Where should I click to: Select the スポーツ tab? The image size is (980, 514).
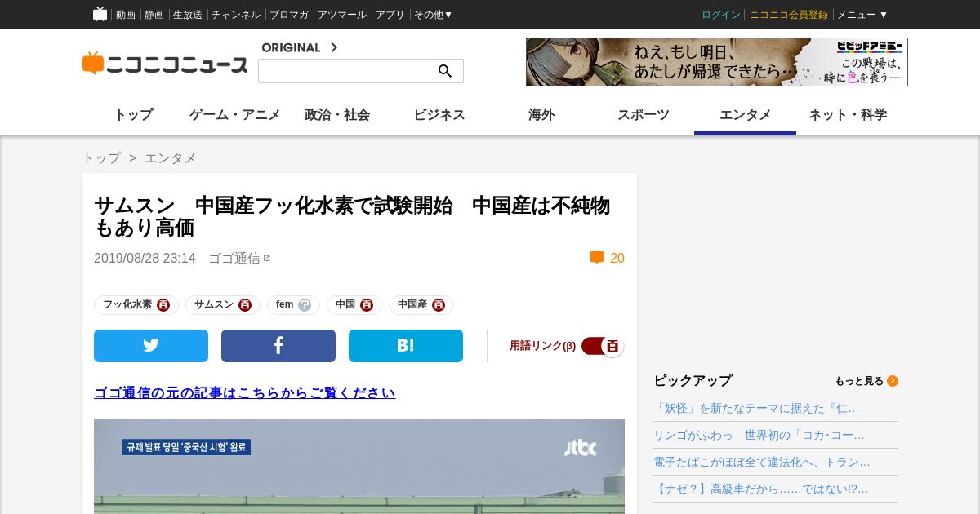click(x=644, y=115)
